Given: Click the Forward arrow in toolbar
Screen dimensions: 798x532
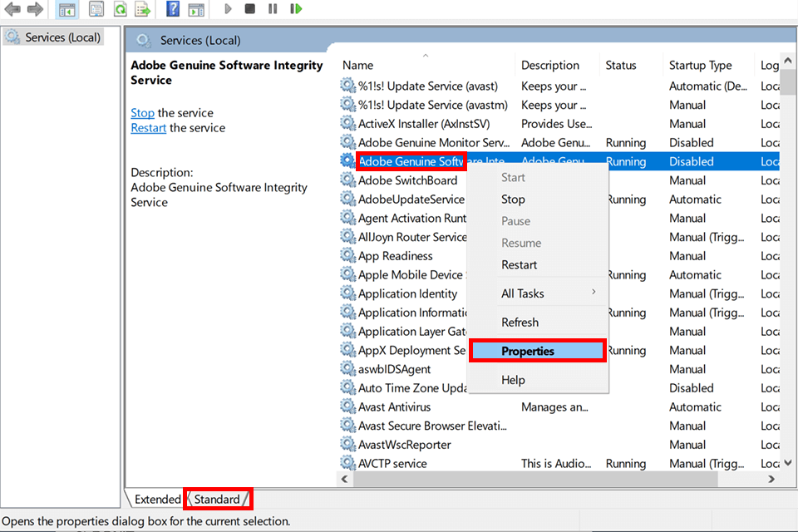Looking at the screenshot, I should (x=35, y=9).
